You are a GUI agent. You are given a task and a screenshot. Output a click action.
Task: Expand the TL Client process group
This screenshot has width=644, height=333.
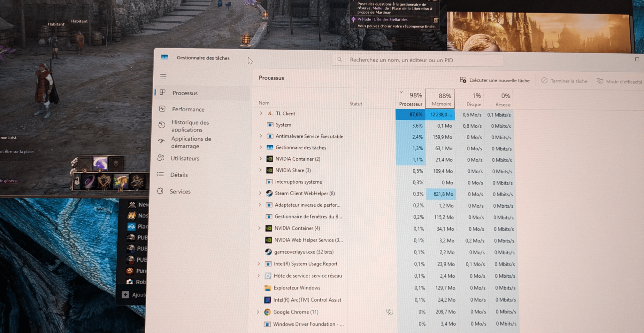[261, 113]
